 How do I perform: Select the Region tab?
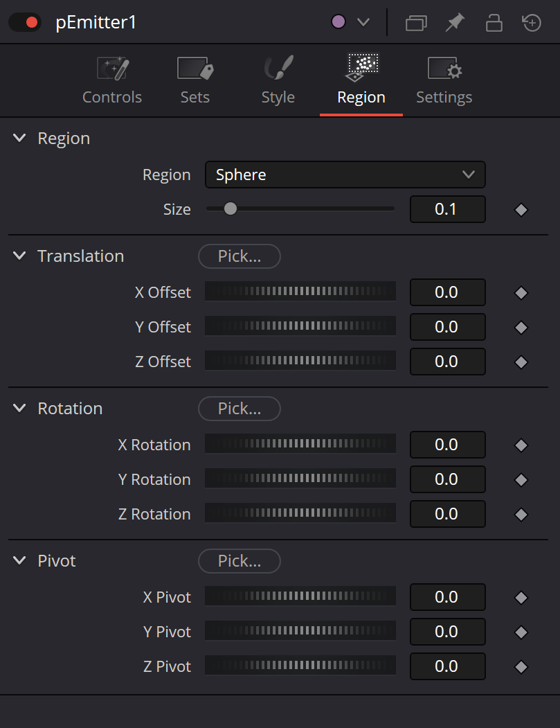361,81
